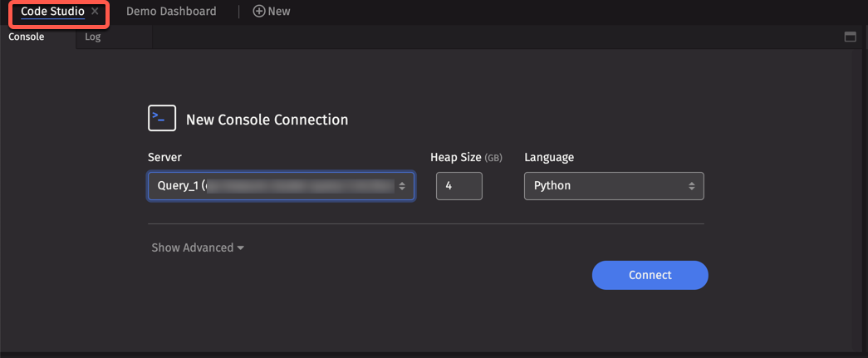
Task: Click the Language dropdown up-down arrows
Action: click(691, 186)
